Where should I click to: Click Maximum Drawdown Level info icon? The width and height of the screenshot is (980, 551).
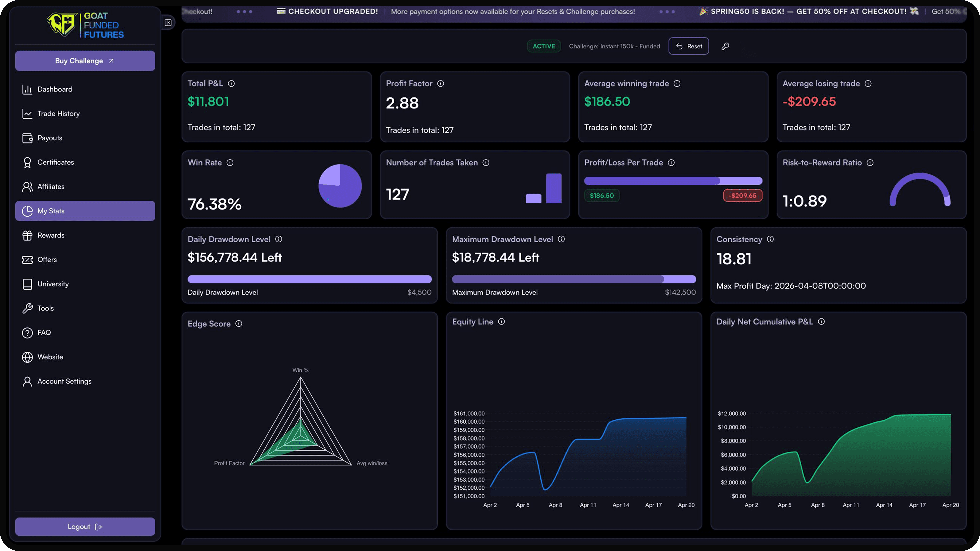click(561, 239)
